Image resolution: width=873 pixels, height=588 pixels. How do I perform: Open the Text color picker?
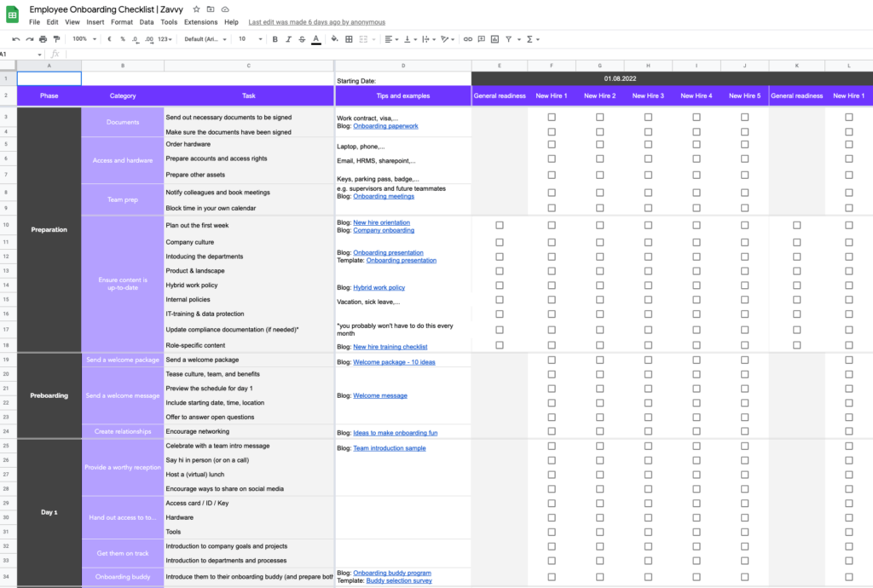click(x=315, y=39)
